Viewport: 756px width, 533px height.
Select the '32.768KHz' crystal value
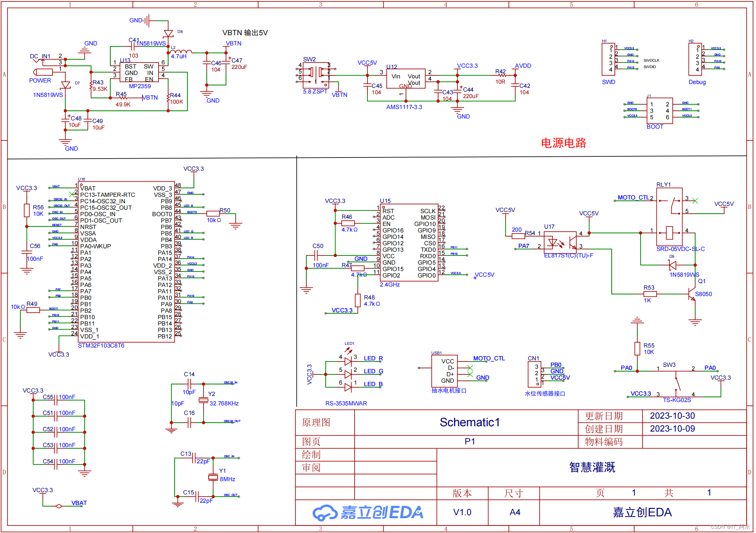click(224, 404)
